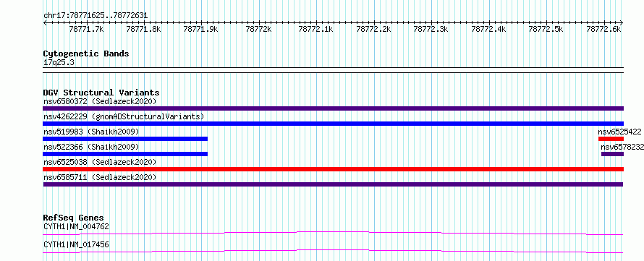The image size is (644, 261).
Task: Click the 78772.2k ruler tick label
Action: click(x=374, y=30)
